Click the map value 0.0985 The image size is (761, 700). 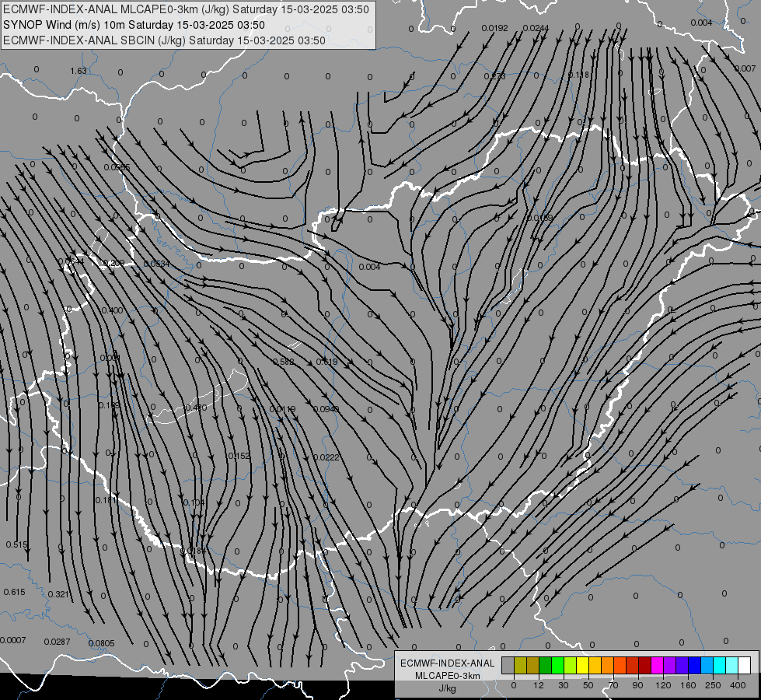point(117,167)
